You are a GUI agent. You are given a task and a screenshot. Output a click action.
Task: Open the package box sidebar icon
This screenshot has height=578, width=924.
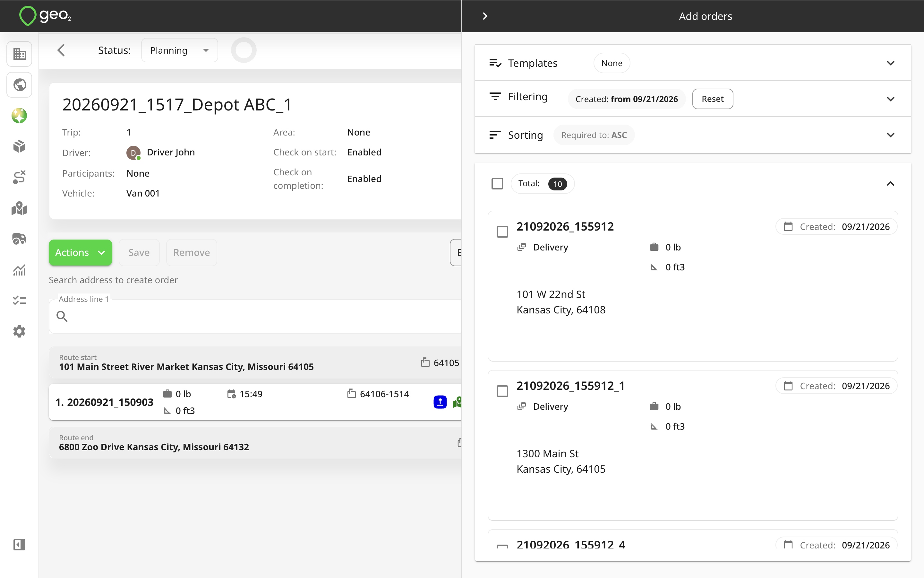coord(20,146)
